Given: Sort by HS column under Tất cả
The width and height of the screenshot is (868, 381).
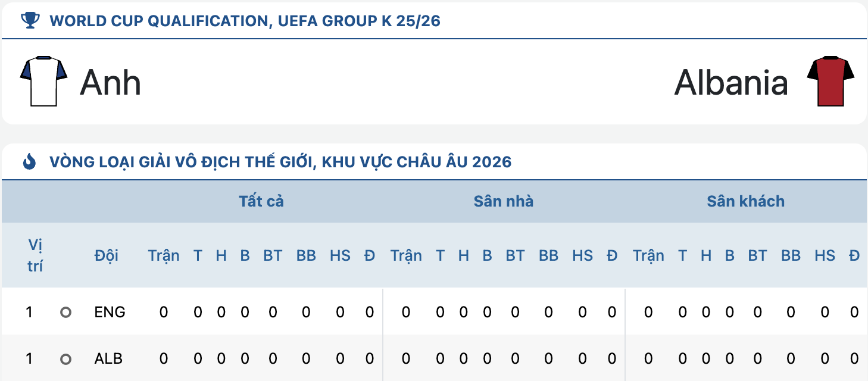Looking at the screenshot, I should [x=340, y=255].
